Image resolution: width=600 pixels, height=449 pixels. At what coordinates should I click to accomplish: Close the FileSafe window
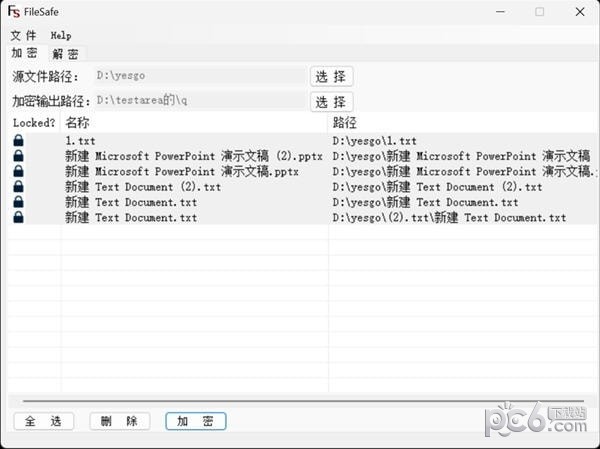580,12
